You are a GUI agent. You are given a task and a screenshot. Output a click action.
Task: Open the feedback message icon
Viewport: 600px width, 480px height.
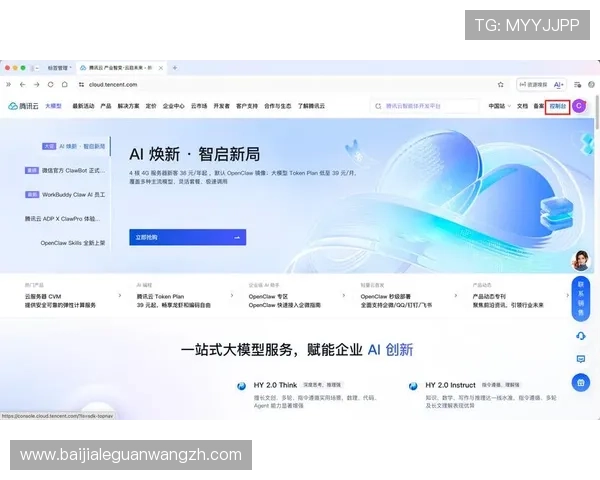(580, 359)
